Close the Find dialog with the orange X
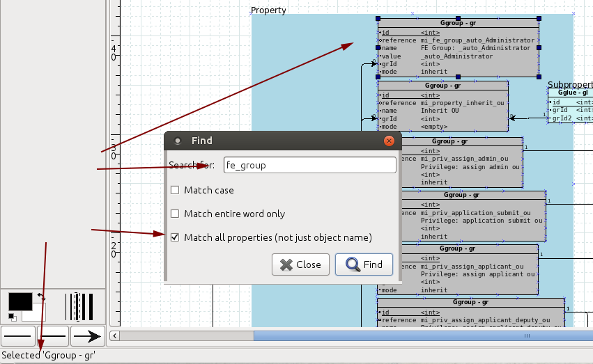The width and height of the screenshot is (593, 364). [389, 141]
